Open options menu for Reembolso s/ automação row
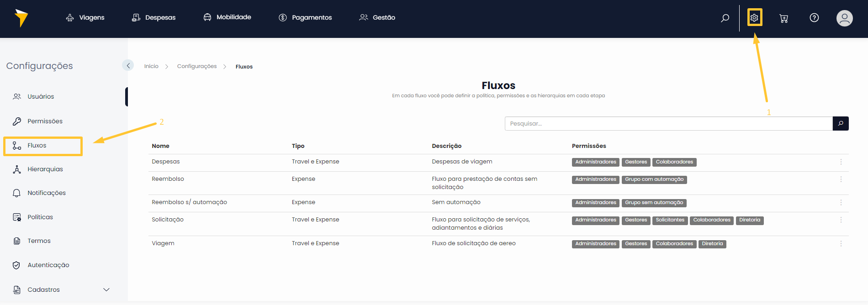The height and width of the screenshot is (305, 868). (x=841, y=203)
